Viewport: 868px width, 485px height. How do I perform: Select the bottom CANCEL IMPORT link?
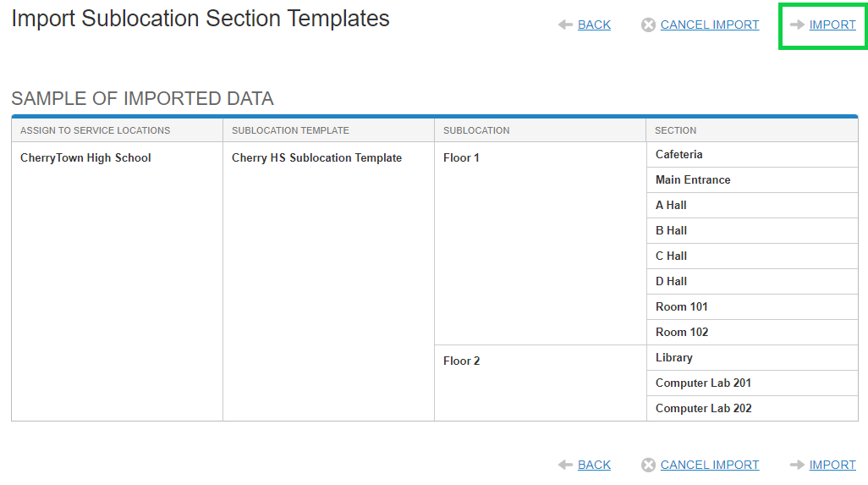click(709, 465)
